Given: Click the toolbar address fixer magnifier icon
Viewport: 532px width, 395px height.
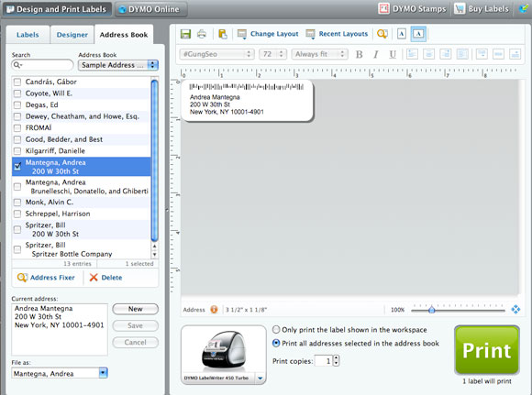Looking at the screenshot, I should [x=382, y=34].
